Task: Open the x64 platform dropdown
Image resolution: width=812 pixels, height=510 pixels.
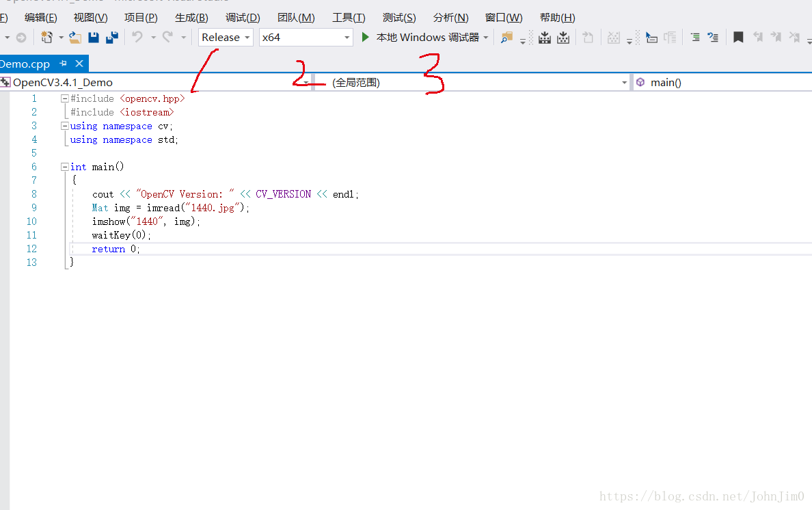Action: point(306,38)
